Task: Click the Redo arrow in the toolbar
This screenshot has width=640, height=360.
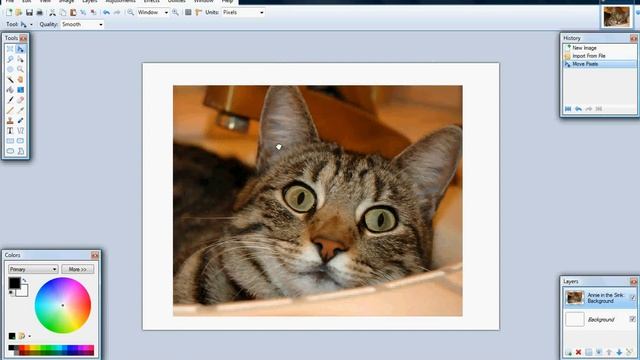Action: [117, 13]
